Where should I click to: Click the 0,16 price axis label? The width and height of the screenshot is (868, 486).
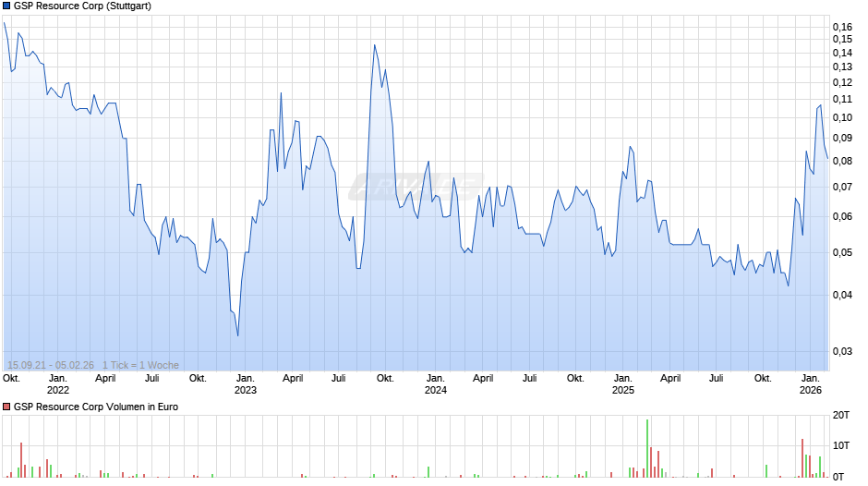[842, 27]
